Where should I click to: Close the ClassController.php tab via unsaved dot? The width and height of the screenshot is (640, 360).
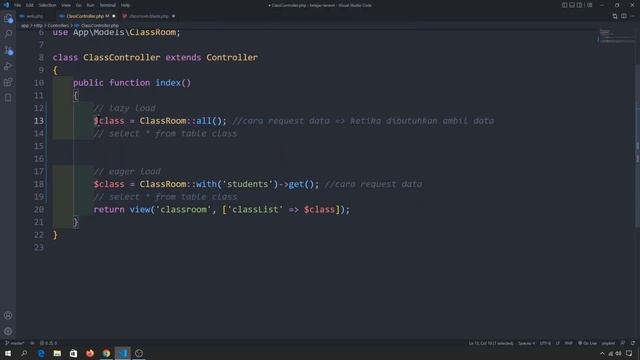pos(114,16)
